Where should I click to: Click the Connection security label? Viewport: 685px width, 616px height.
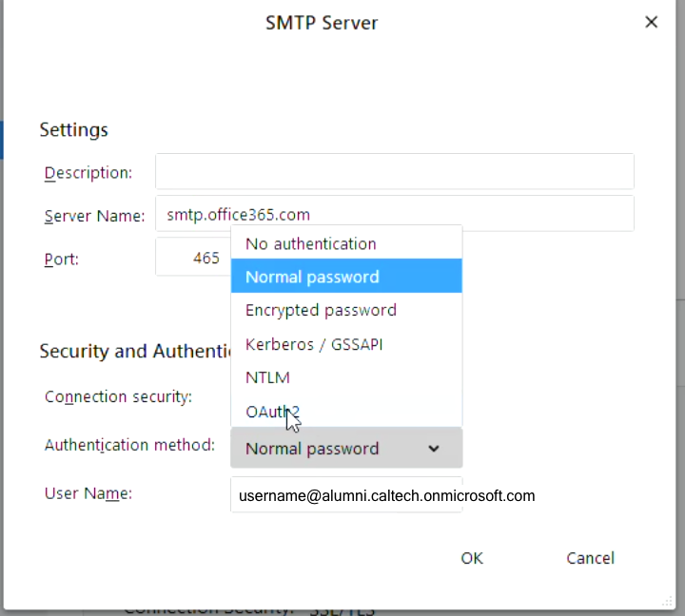(x=118, y=396)
